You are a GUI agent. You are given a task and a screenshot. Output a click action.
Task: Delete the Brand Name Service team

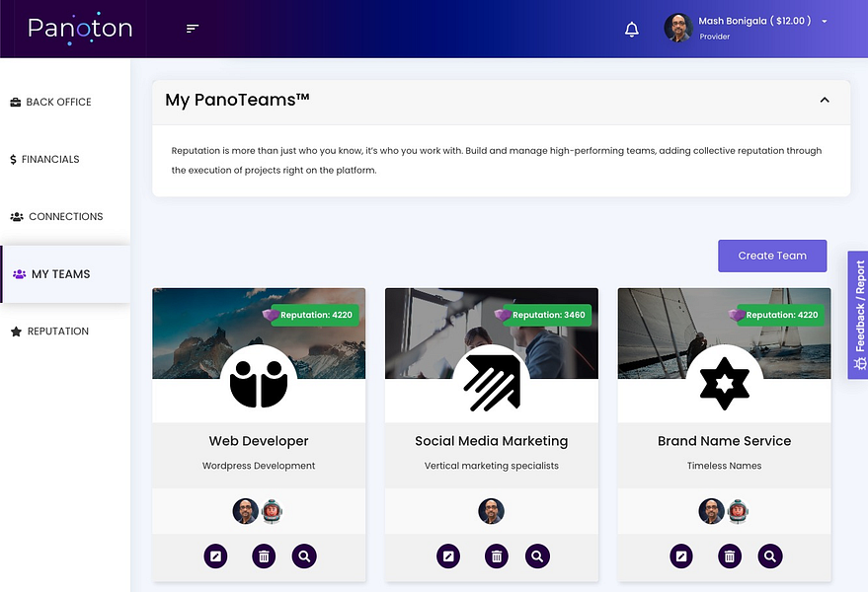click(x=730, y=556)
